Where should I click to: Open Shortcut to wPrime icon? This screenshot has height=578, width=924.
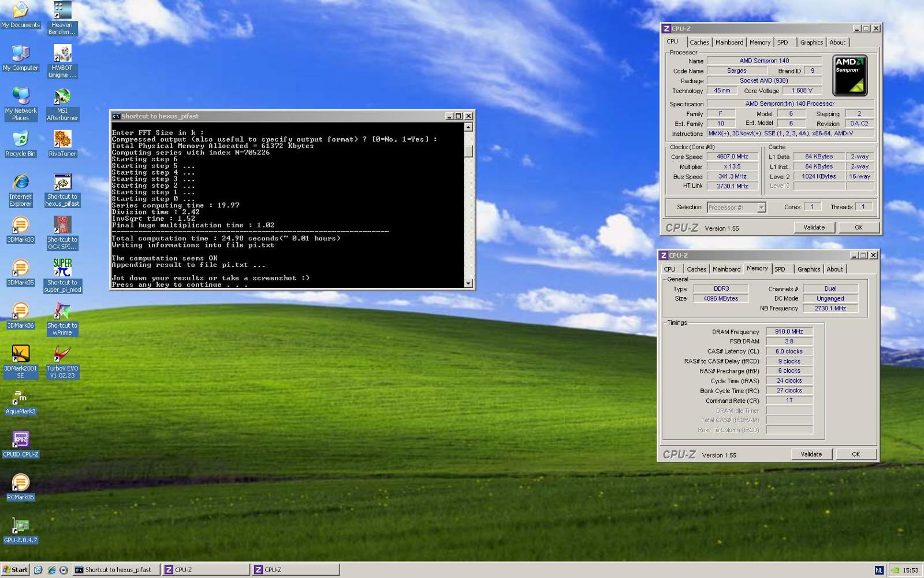tap(62, 319)
